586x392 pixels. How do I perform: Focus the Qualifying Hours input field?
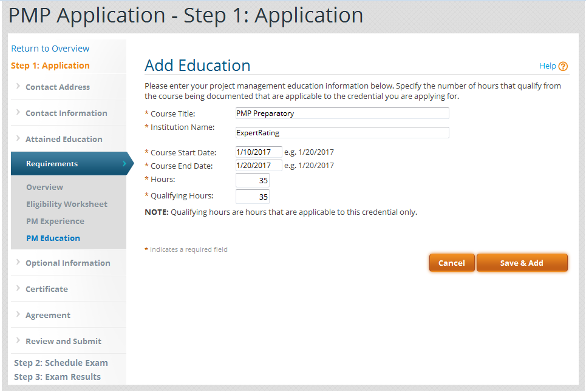[252, 197]
